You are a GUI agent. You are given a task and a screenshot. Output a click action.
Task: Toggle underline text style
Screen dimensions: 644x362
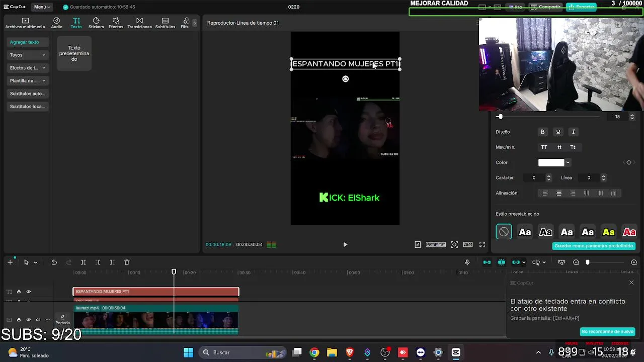click(x=558, y=132)
